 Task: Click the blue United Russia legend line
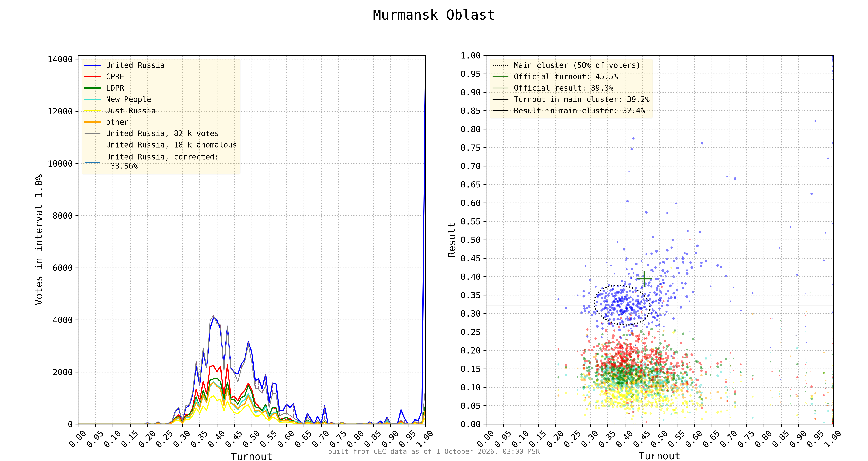click(x=92, y=65)
